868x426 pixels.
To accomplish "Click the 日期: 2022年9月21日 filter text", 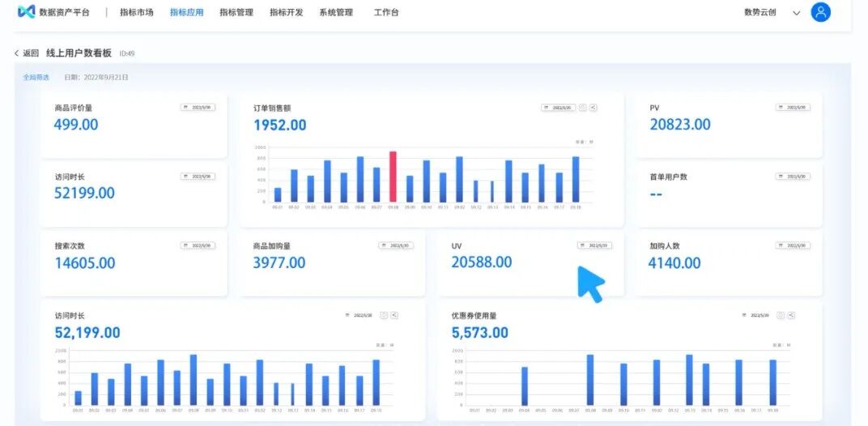I will click(x=96, y=78).
